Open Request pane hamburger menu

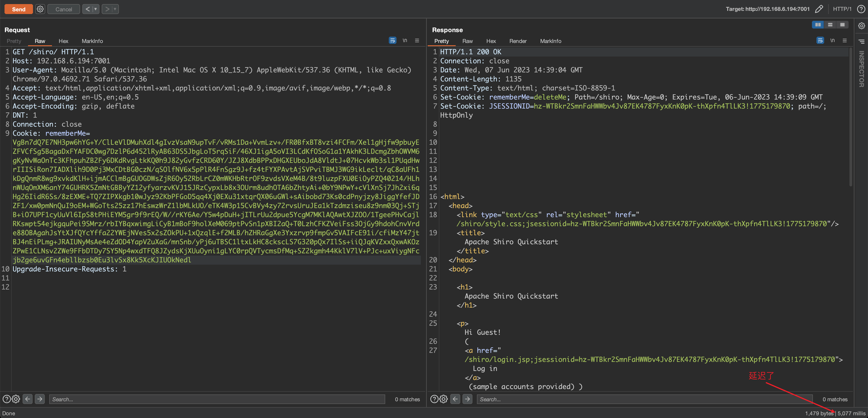(x=417, y=40)
